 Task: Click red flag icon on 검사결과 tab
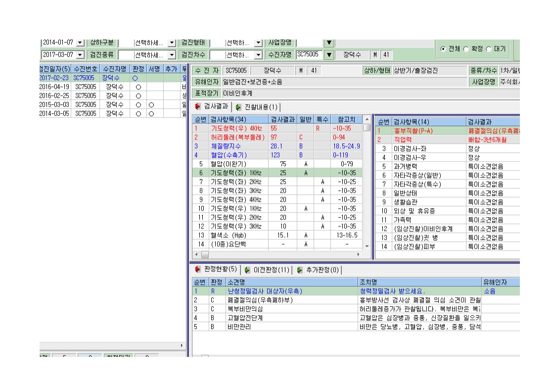[198, 106]
